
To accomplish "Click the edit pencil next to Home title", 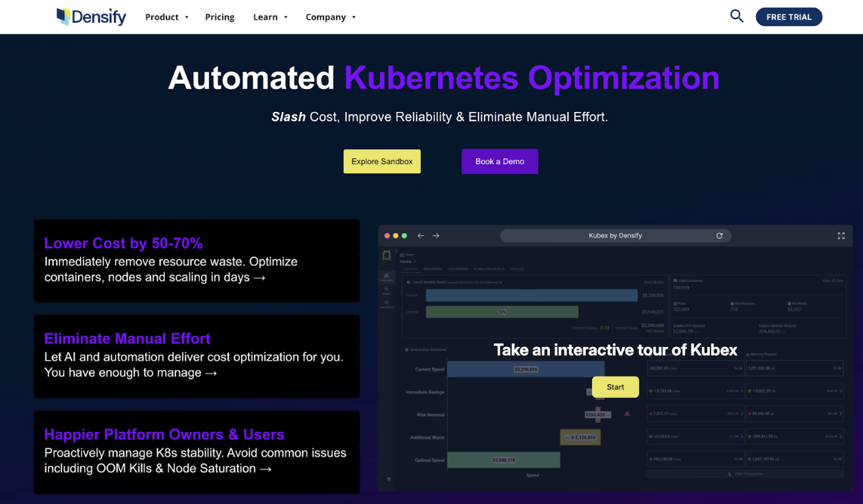I will [414, 262].
